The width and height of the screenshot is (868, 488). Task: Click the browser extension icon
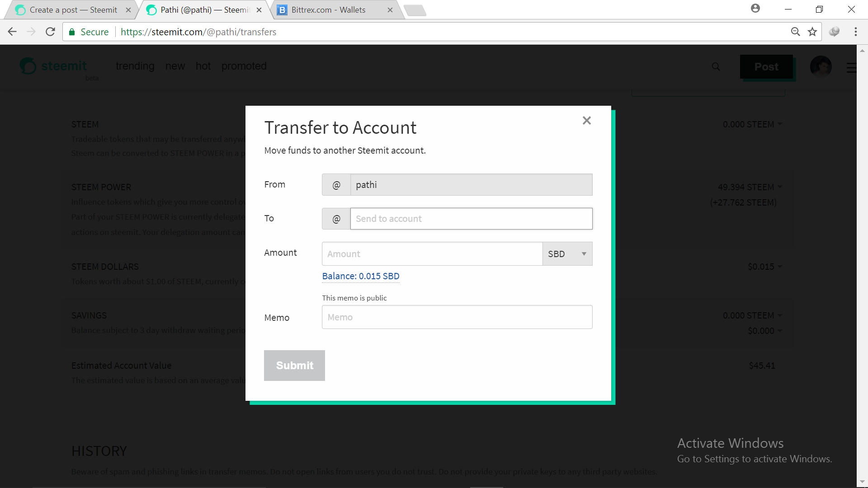834,32
